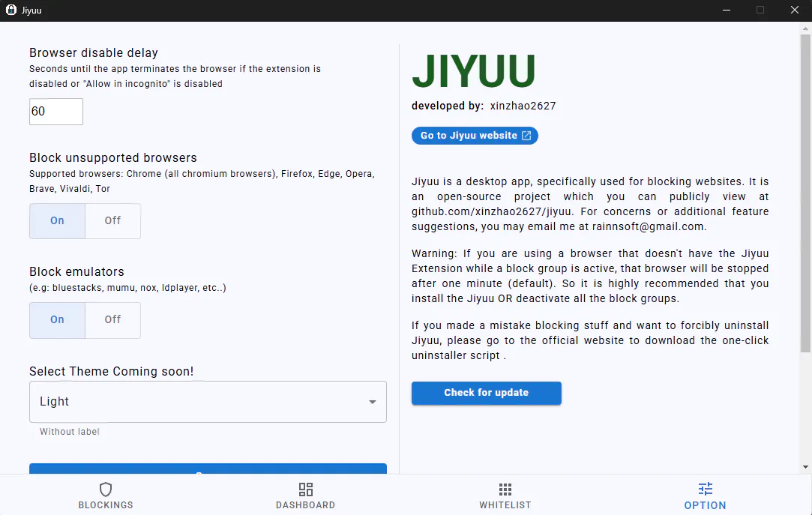This screenshot has width=812, height=515.
Task: Click the theme dropdown arrow
Action: (x=373, y=402)
